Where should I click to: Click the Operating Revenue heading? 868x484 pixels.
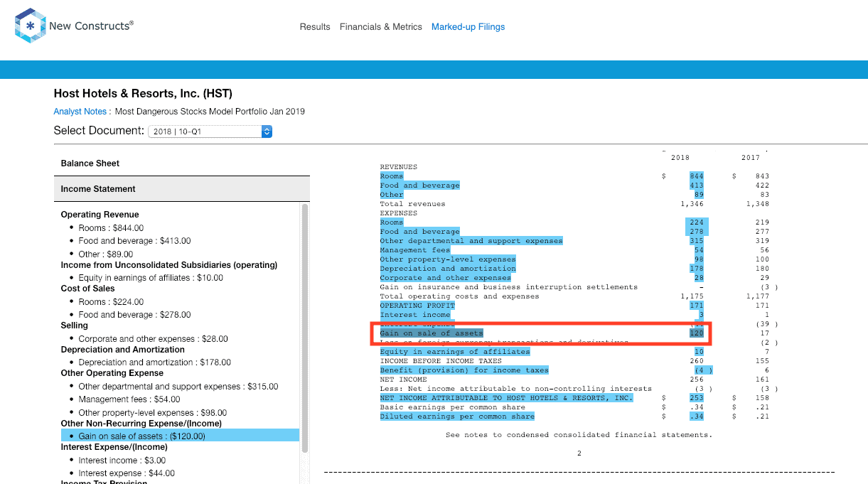[100, 215]
